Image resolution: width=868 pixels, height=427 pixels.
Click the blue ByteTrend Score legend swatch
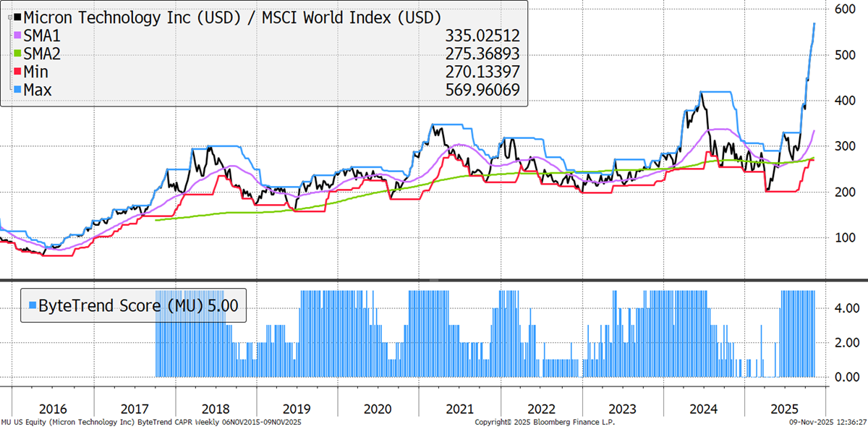pos(30,305)
